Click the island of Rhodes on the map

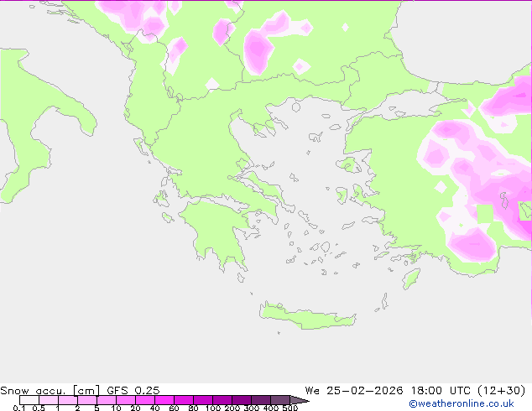(411, 278)
